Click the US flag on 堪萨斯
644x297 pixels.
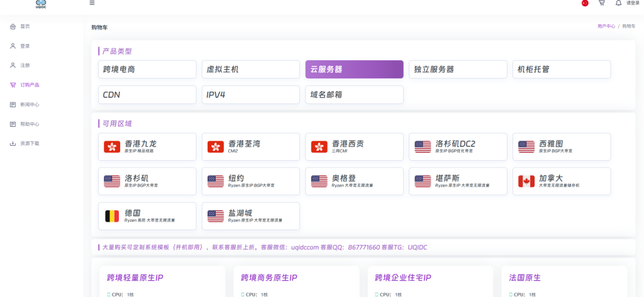pos(423,181)
